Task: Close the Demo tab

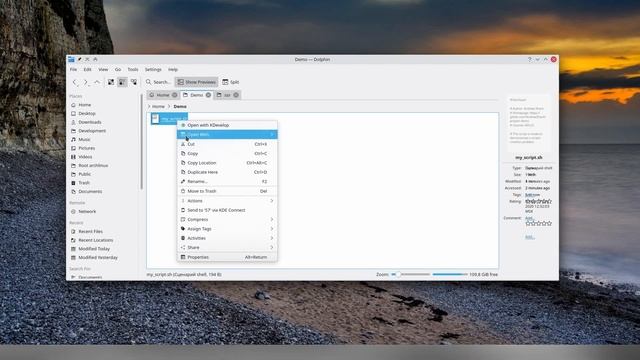Action: click(x=208, y=95)
